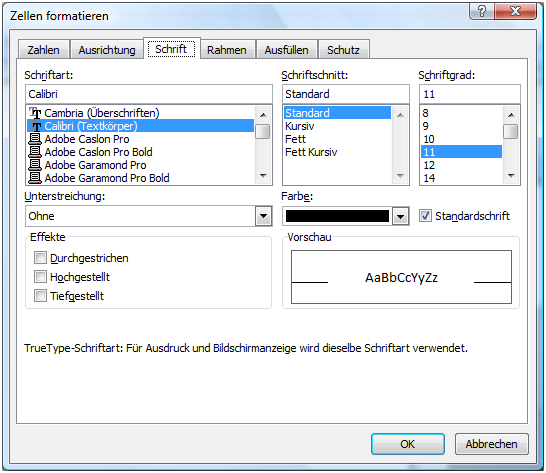Choose Adobe Caslon Pro font
Screen dimensions: 546x473
coord(140,139)
